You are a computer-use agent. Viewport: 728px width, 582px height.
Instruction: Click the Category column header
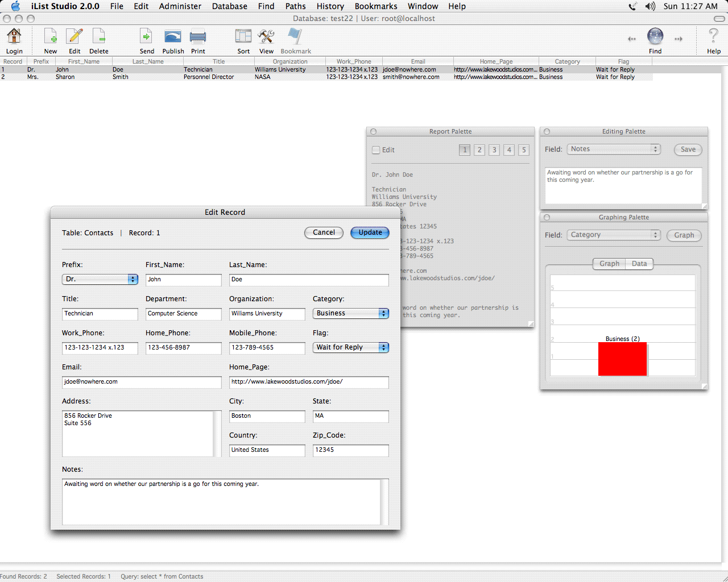[567, 61]
